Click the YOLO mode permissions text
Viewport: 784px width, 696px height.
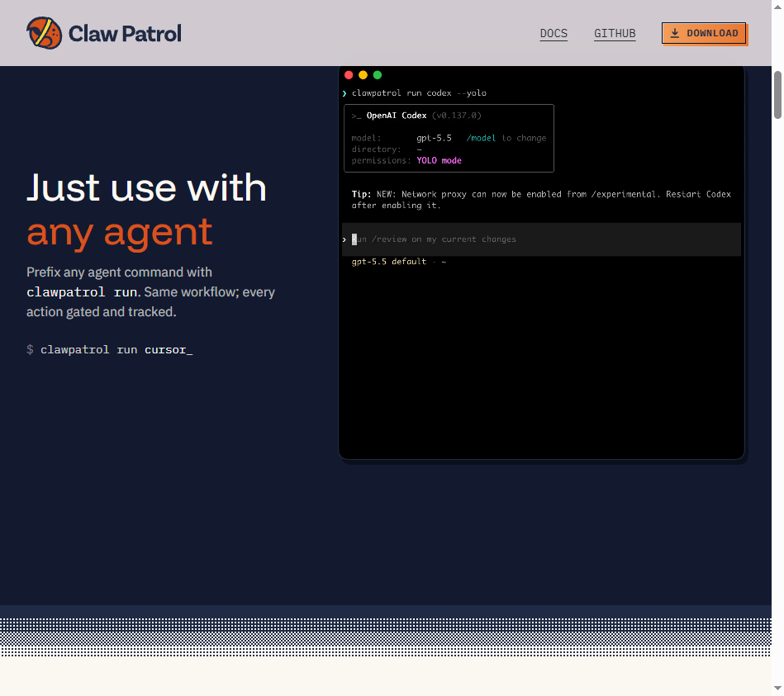(439, 160)
